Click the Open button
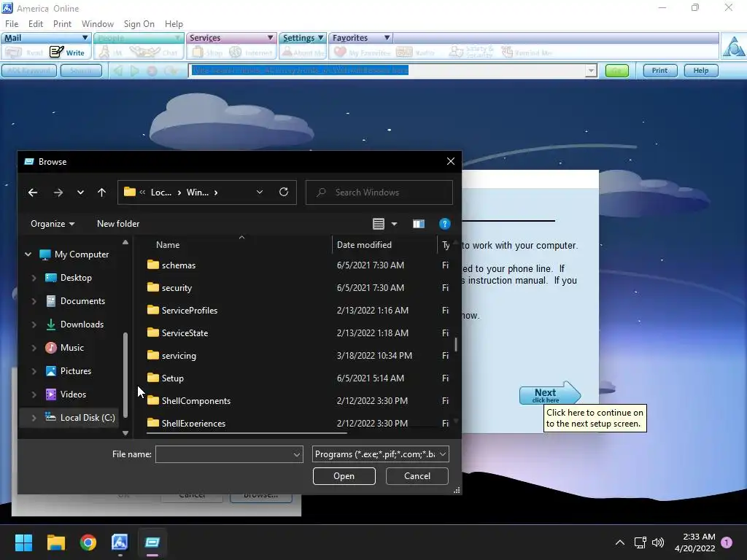This screenshot has height=560, width=747. (344, 476)
